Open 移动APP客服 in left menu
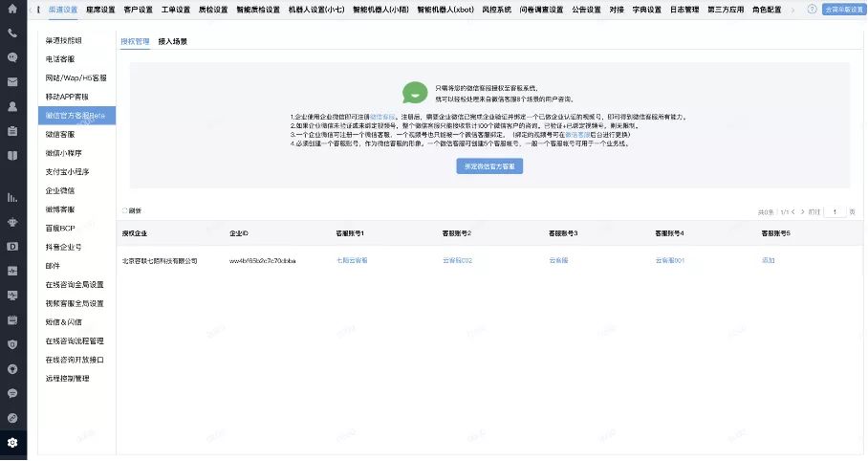 [x=67, y=97]
